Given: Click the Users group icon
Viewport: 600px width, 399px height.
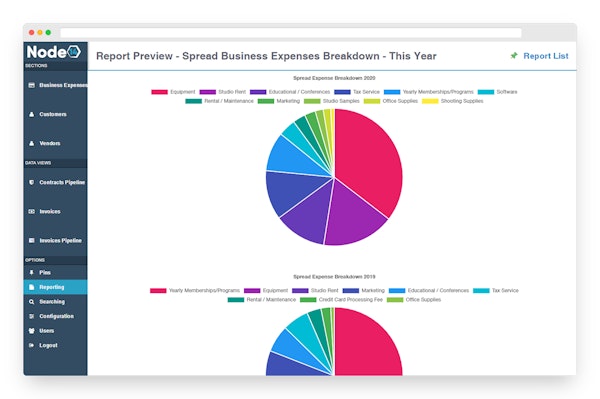Looking at the screenshot, I should (x=32, y=331).
